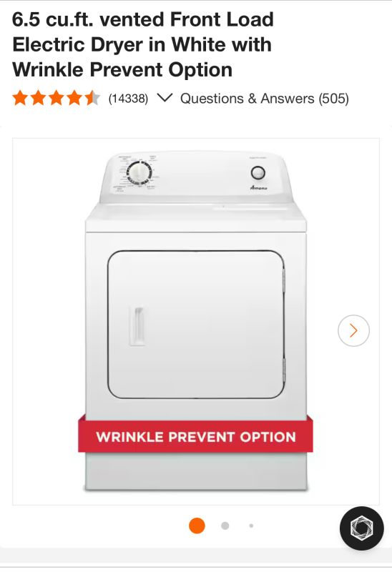Open Questions & Answers (505)
Viewport: 392px width, 572px height.
[265, 99]
